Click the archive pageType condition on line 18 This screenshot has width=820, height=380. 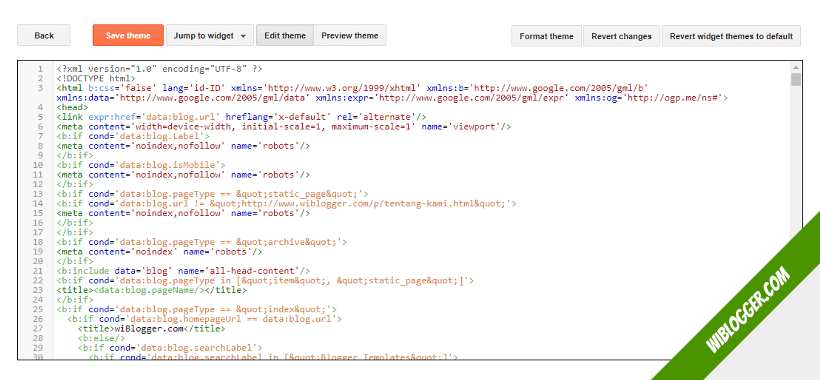202,242
